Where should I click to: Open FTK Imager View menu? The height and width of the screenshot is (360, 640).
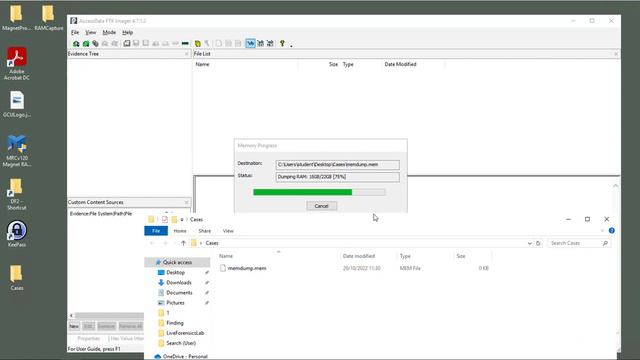tap(91, 32)
